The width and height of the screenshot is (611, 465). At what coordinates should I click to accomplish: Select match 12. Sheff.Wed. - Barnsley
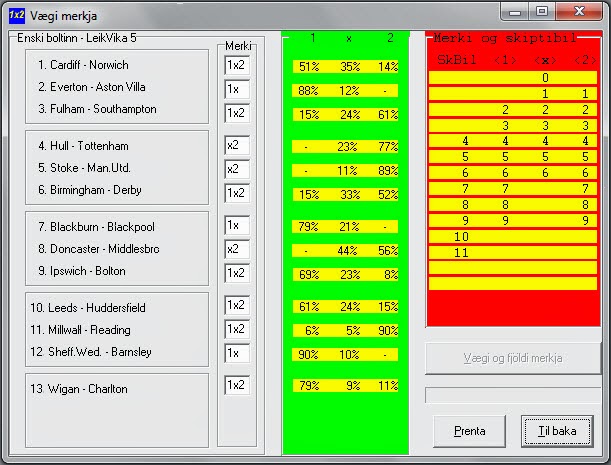(x=91, y=352)
